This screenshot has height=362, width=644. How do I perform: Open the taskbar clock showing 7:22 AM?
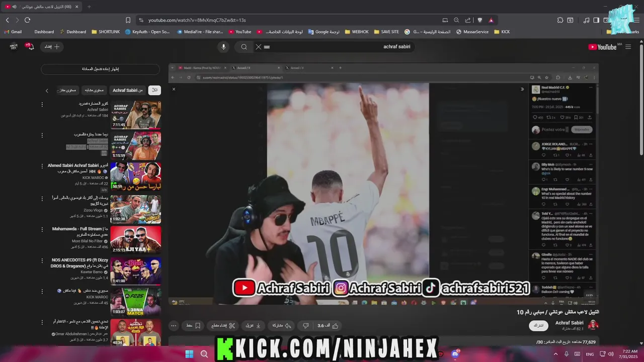tap(629, 354)
